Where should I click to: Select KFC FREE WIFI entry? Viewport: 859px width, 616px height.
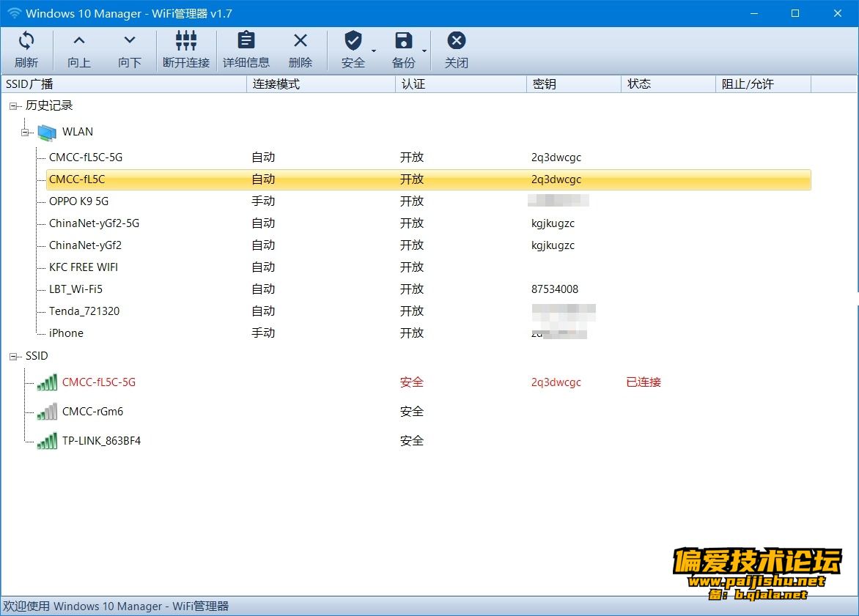click(x=84, y=267)
